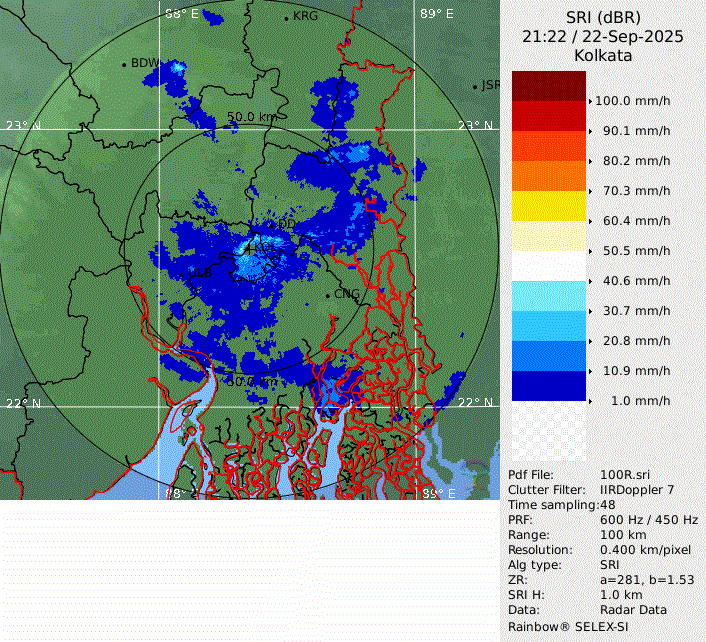Click the Kolkata radar name heading
Image resolution: width=706 pixels, height=642 pixels.
pos(602,55)
